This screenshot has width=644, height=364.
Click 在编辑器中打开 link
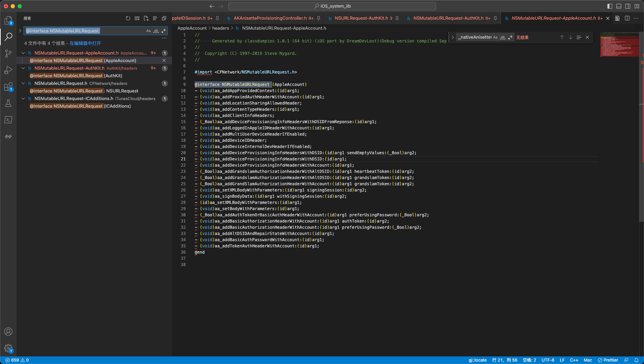point(85,43)
